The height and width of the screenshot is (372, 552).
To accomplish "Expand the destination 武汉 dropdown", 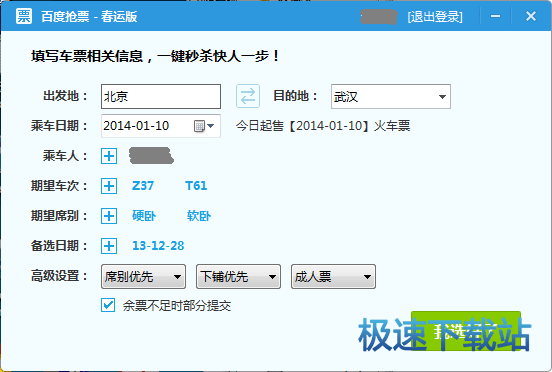I will click(442, 96).
